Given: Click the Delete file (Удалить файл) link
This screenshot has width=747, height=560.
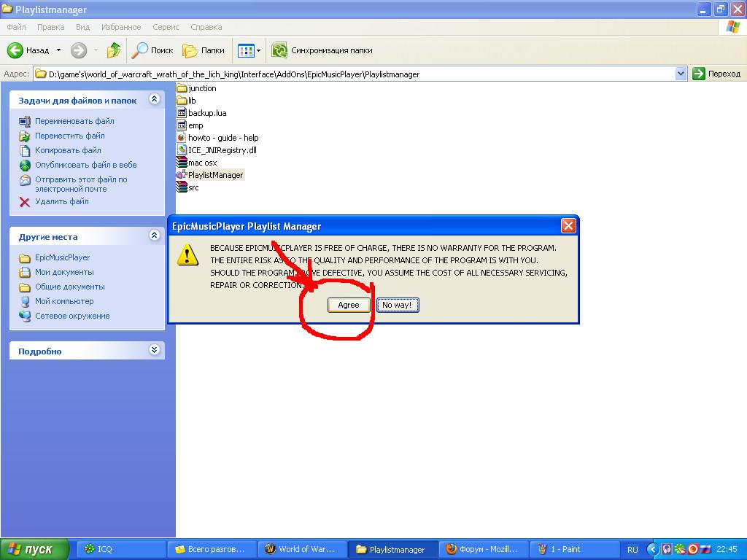Looking at the screenshot, I should (x=61, y=201).
